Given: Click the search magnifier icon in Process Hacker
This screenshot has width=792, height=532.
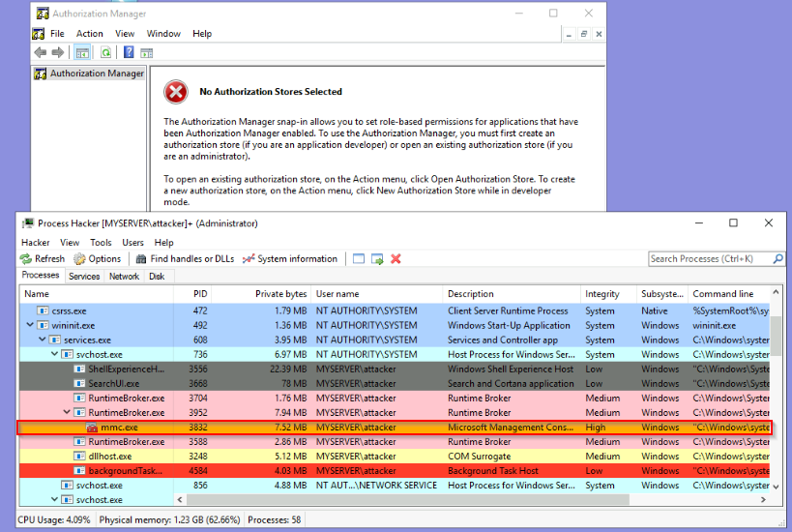Looking at the screenshot, I should pos(777,258).
